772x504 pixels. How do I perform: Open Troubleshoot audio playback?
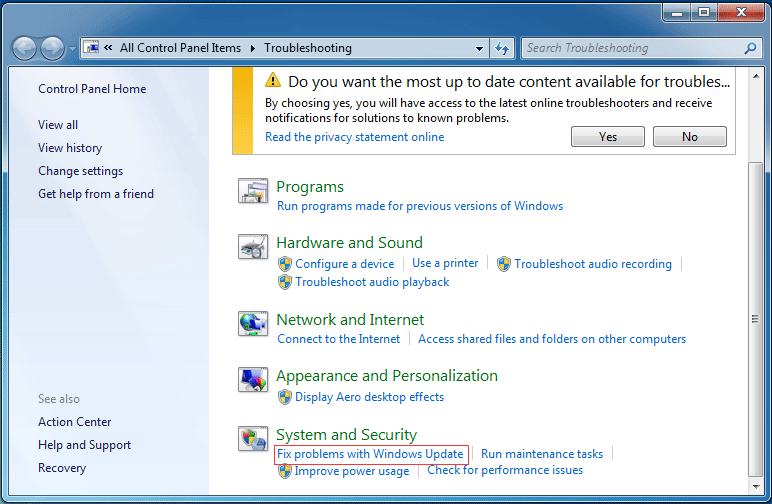(x=372, y=282)
